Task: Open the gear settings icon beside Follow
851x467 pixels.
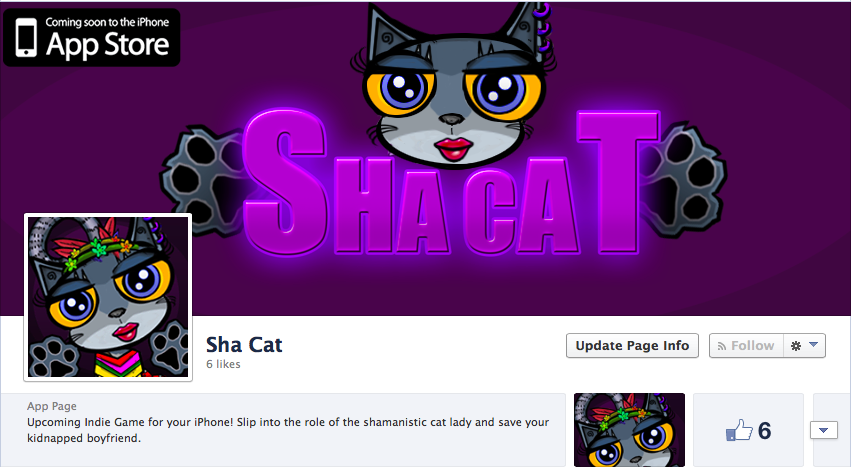Action: pyautogui.click(x=796, y=346)
